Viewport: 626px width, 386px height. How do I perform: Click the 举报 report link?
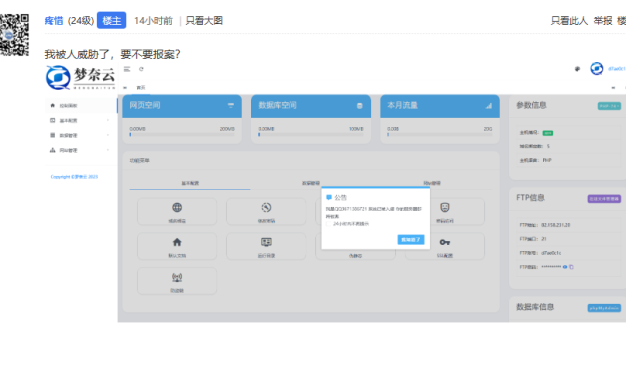click(602, 21)
